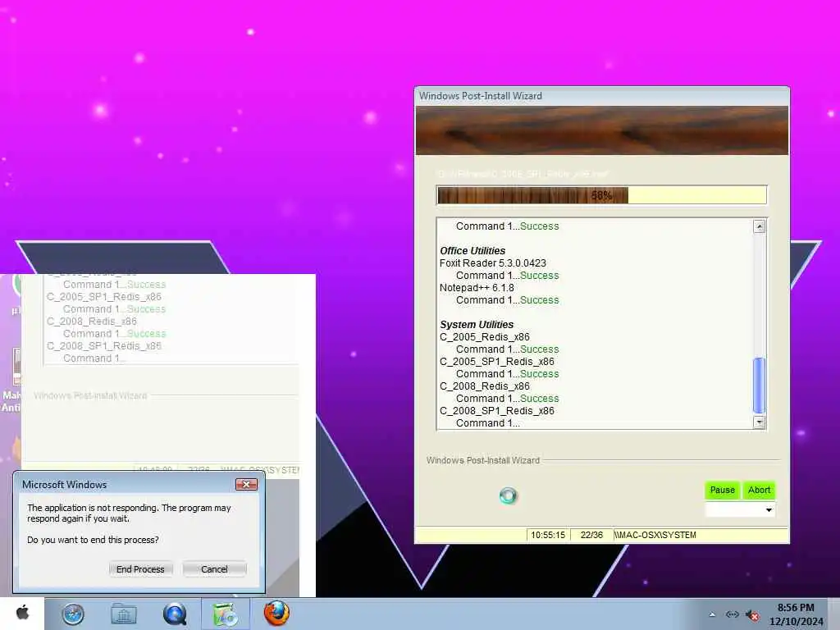
Task: Launch the QuickTime taskbar icon
Action: (175, 614)
